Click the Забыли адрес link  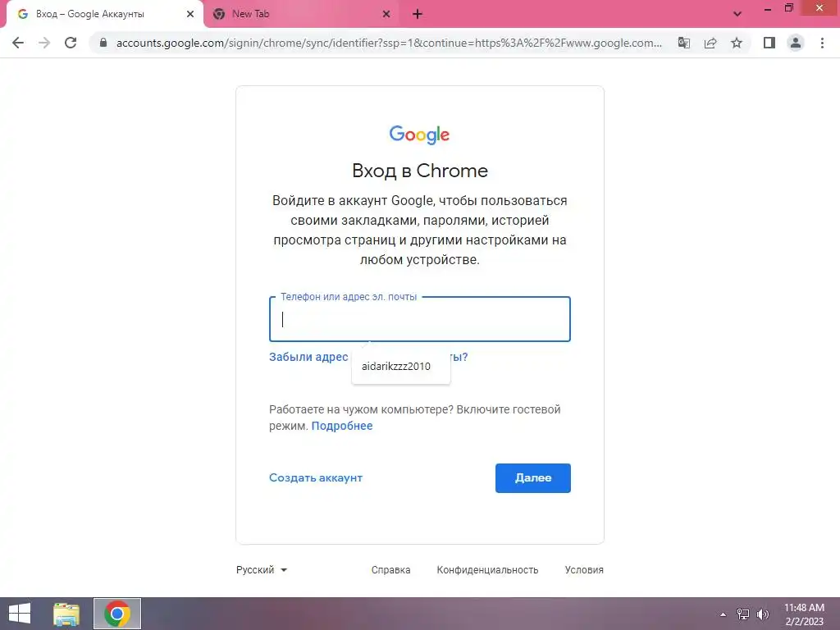[x=308, y=357]
